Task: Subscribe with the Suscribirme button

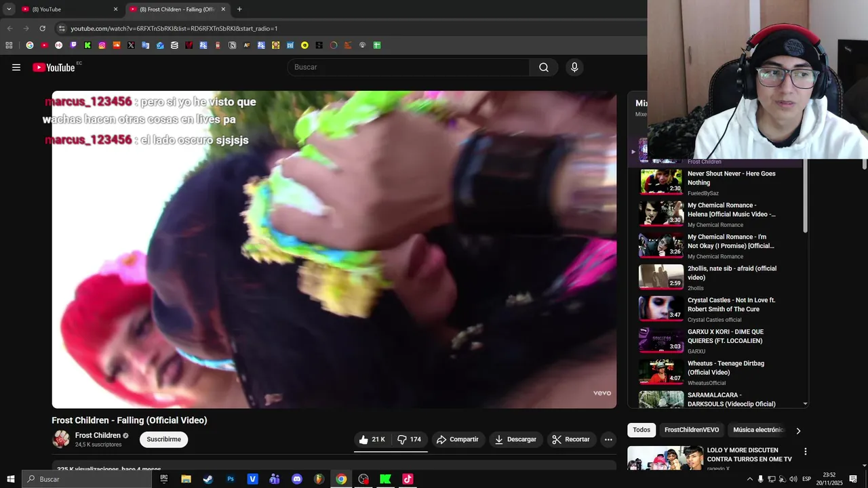Action: pos(163,439)
